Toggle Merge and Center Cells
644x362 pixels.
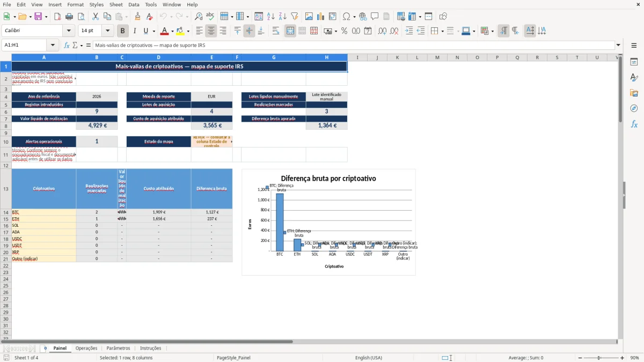[x=290, y=31]
